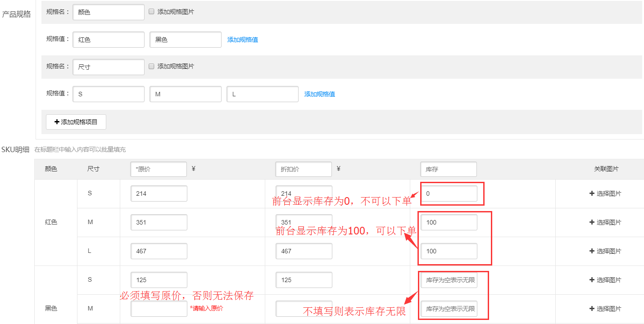Click the batch stock header field
644x324 pixels.
[448, 169]
